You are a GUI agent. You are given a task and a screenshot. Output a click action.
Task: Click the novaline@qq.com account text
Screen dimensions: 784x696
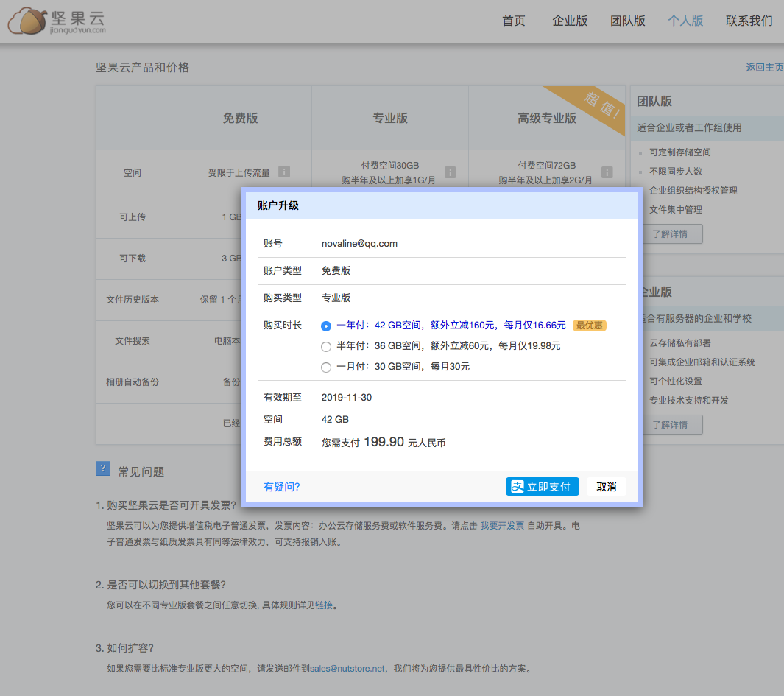(x=359, y=243)
